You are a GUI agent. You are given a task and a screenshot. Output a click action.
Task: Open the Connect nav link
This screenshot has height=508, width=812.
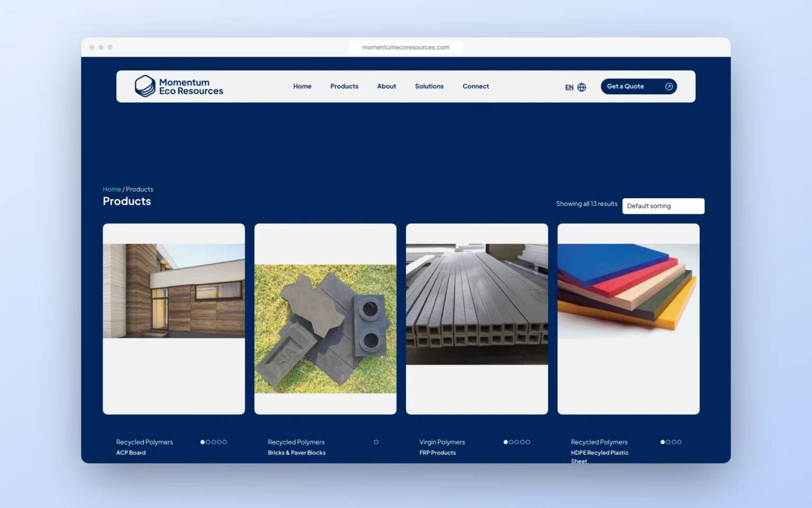point(476,86)
